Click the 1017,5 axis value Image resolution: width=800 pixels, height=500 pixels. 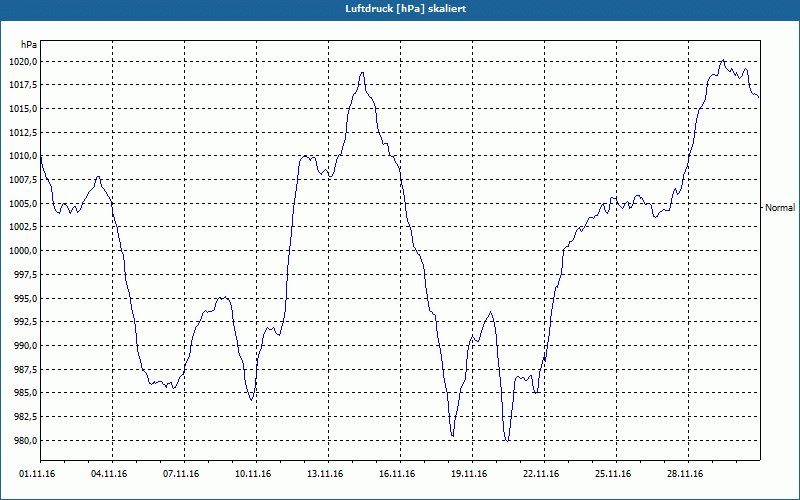pyautogui.click(x=22, y=85)
